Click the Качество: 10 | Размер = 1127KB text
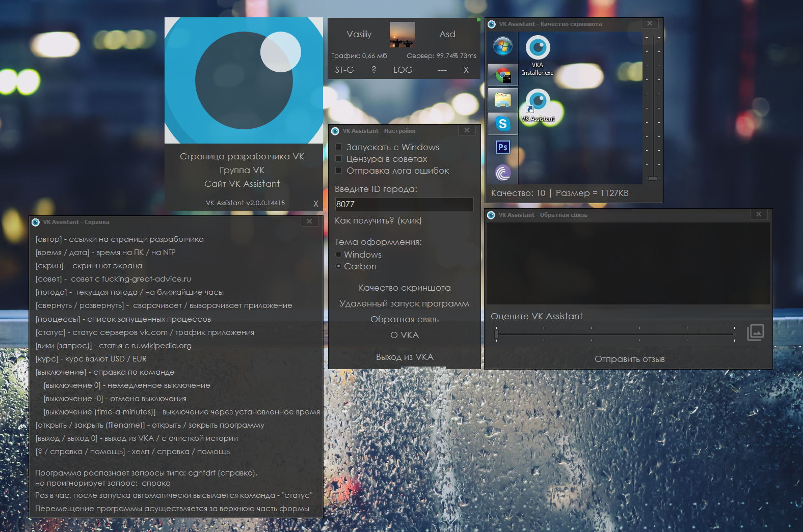Image resolution: width=803 pixels, height=532 pixels. (559, 193)
